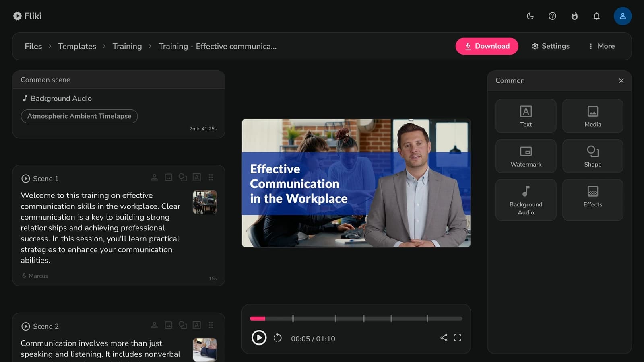Open the Text panel in Common sidebar
Image resolution: width=644 pixels, height=362 pixels.
click(x=526, y=116)
